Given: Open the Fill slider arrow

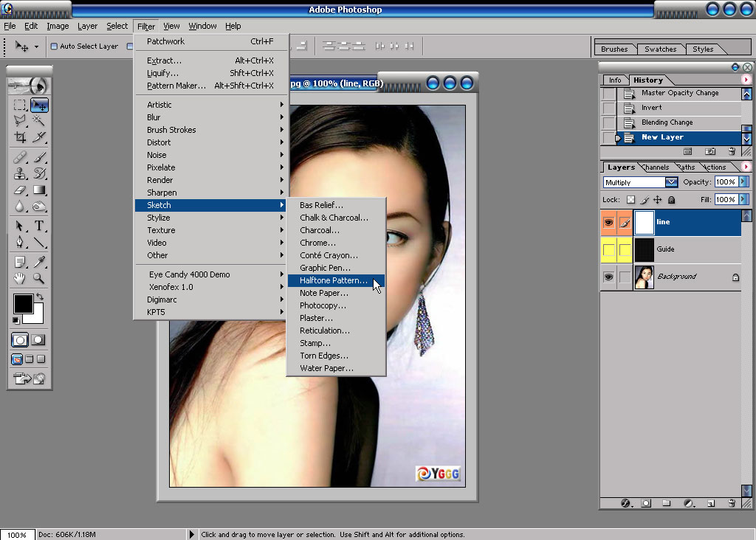Looking at the screenshot, I should [x=743, y=199].
